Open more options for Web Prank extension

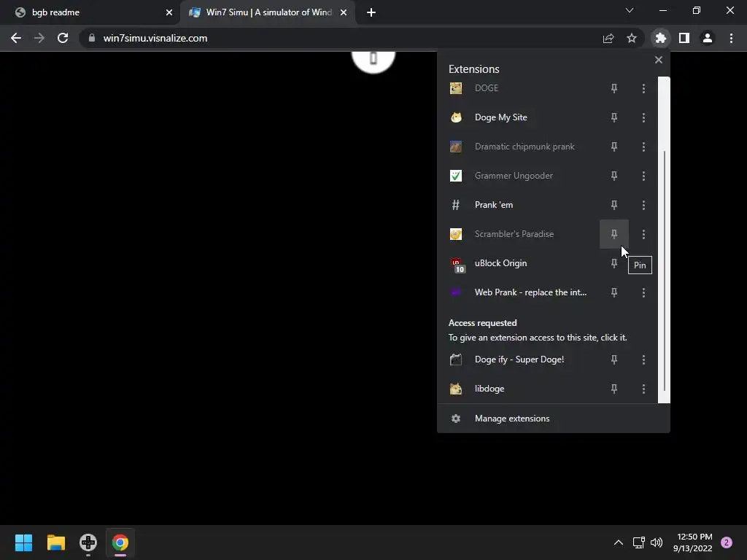[x=643, y=292]
